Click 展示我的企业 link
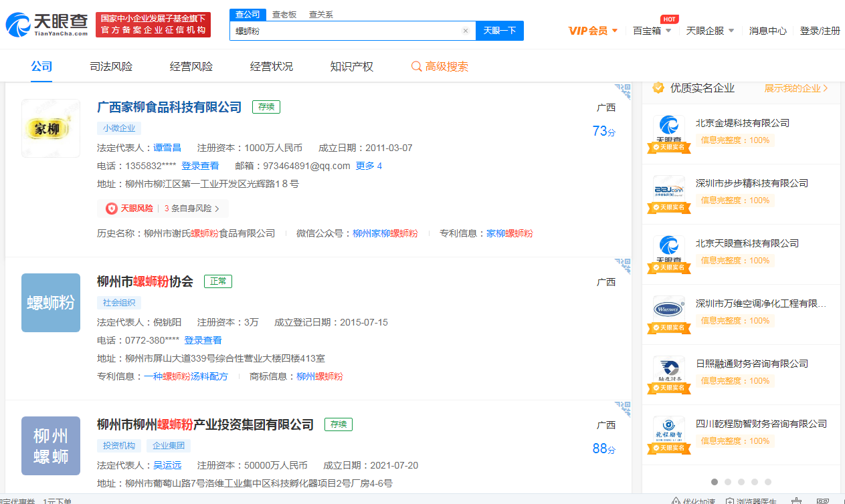The height and width of the screenshot is (504, 845). pyautogui.click(x=795, y=88)
